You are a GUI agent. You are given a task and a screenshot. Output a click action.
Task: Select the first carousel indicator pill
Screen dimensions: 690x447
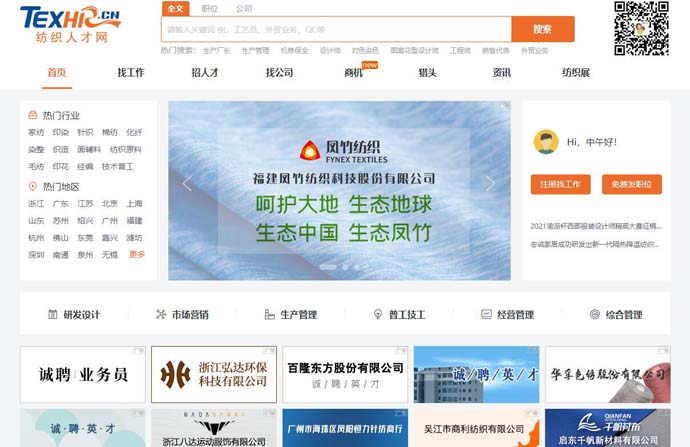click(328, 267)
